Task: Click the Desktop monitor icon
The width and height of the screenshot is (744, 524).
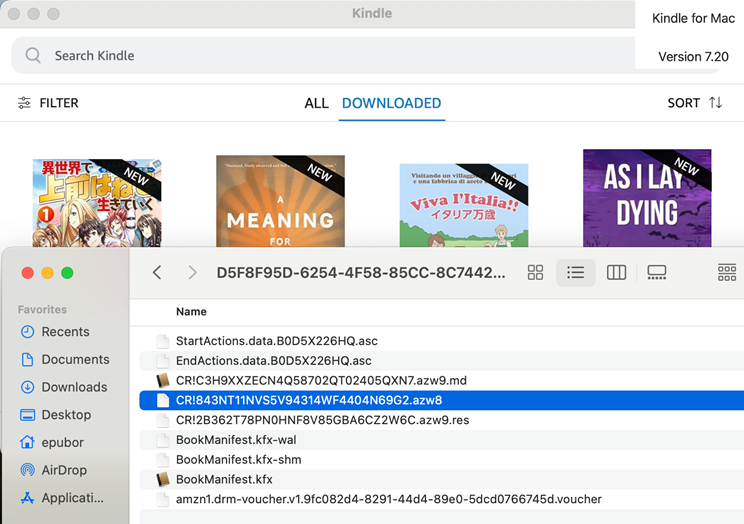Action: tap(28, 415)
